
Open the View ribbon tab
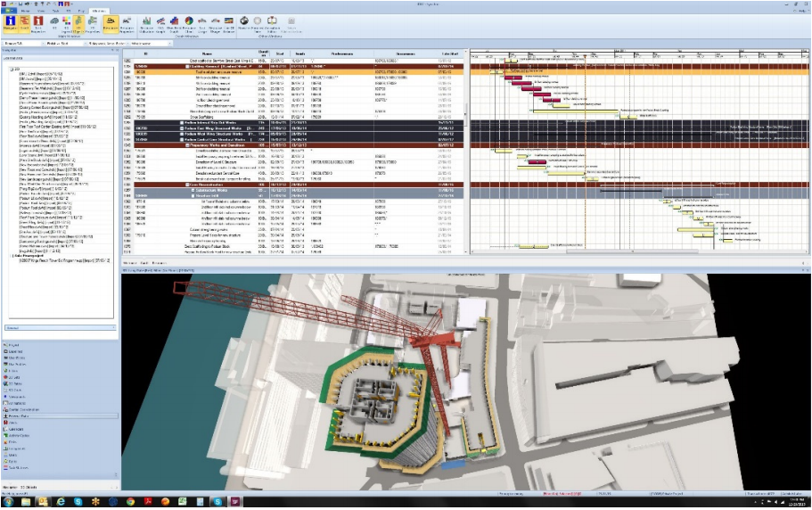[x=40, y=10]
